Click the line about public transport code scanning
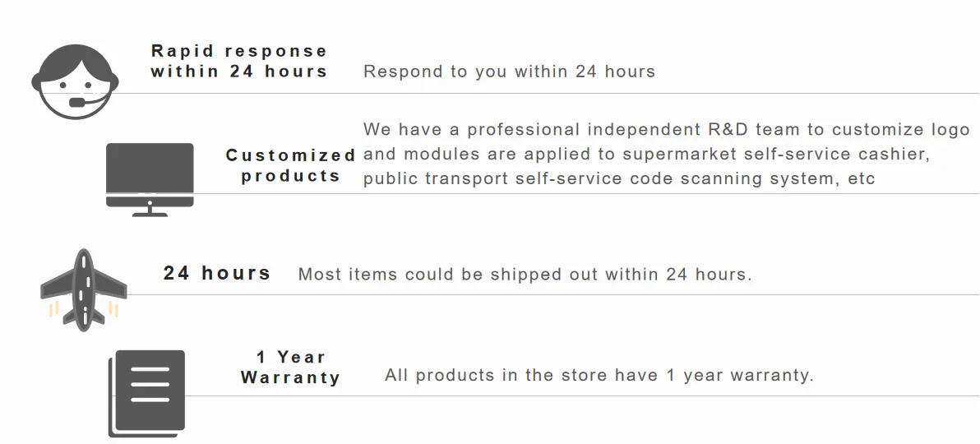Image resolution: width=980 pixels, height=444 pixels. [x=619, y=178]
